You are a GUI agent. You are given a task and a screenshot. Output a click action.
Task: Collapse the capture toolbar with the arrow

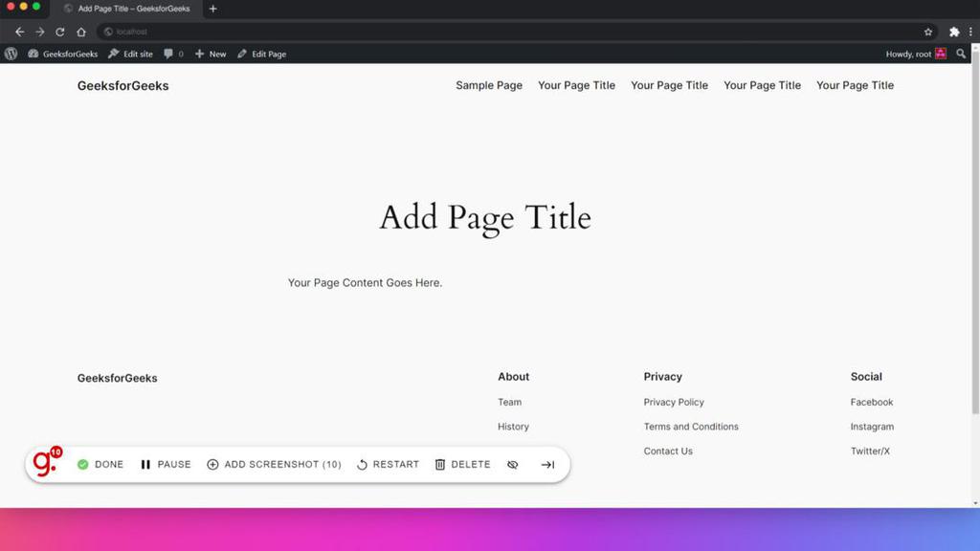tap(546, 464)
